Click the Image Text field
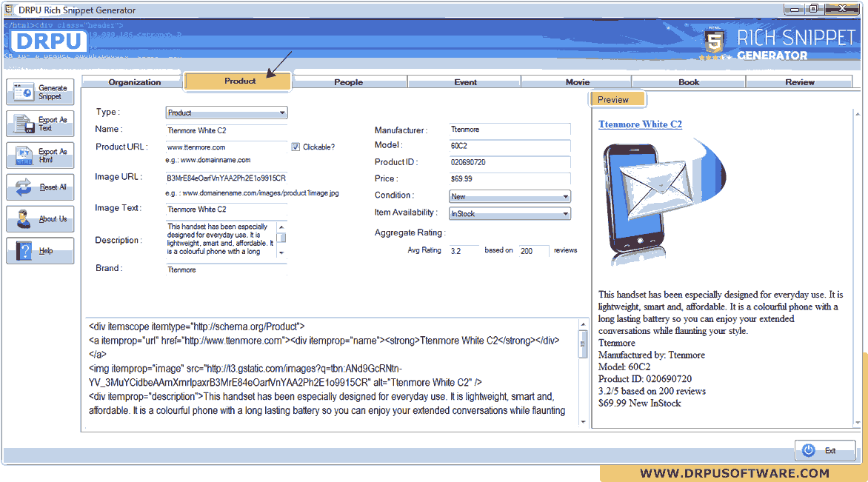The height and width of the screenshot is (482, 868). [226, 210]
